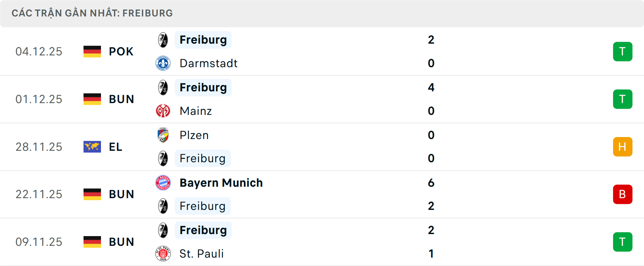644x266 pixels.
Task: Click the Mainz club crest icon
Action: (163, 111)
